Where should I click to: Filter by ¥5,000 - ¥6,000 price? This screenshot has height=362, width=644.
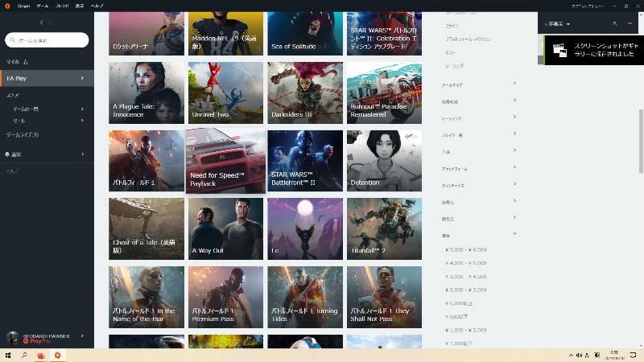[x=466, y=249]
